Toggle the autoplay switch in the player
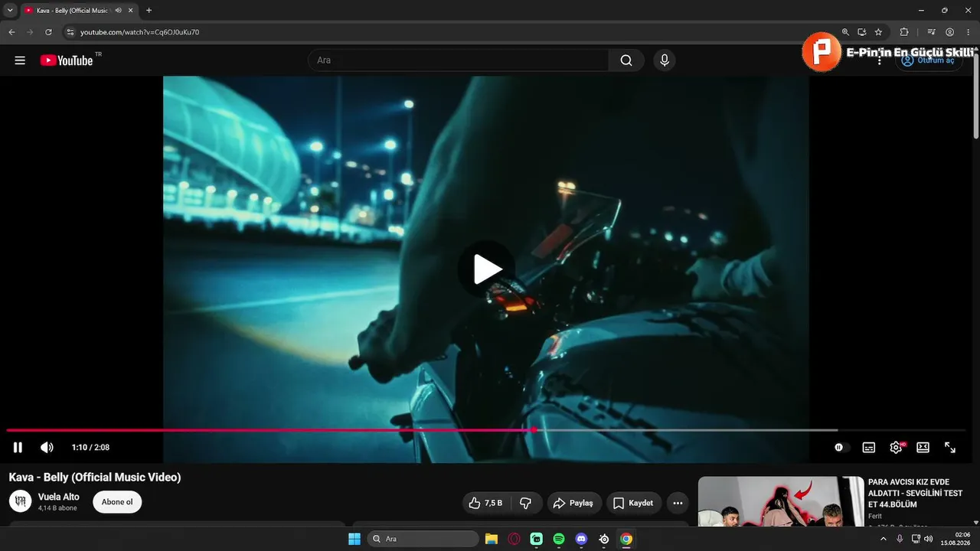 [841, 448]
